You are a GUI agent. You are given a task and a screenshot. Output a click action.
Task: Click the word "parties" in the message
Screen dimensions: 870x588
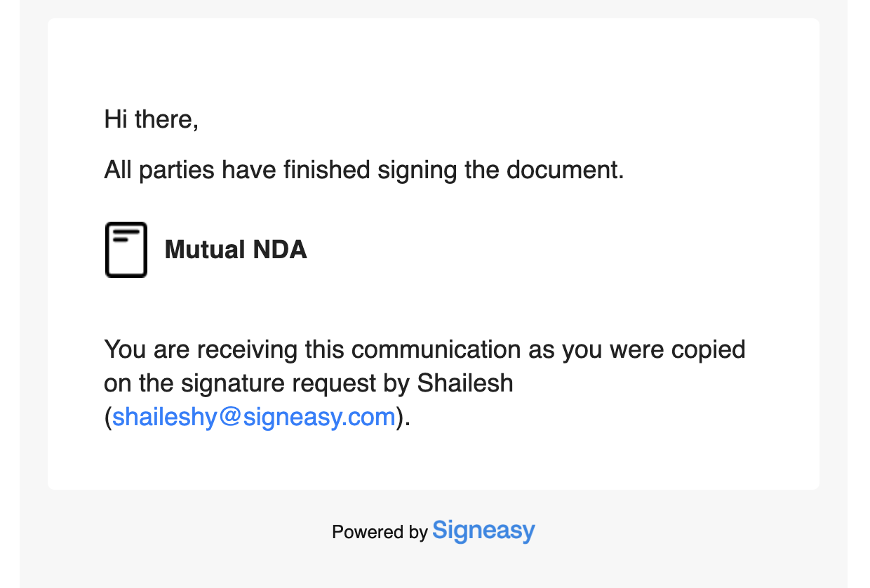177,171
